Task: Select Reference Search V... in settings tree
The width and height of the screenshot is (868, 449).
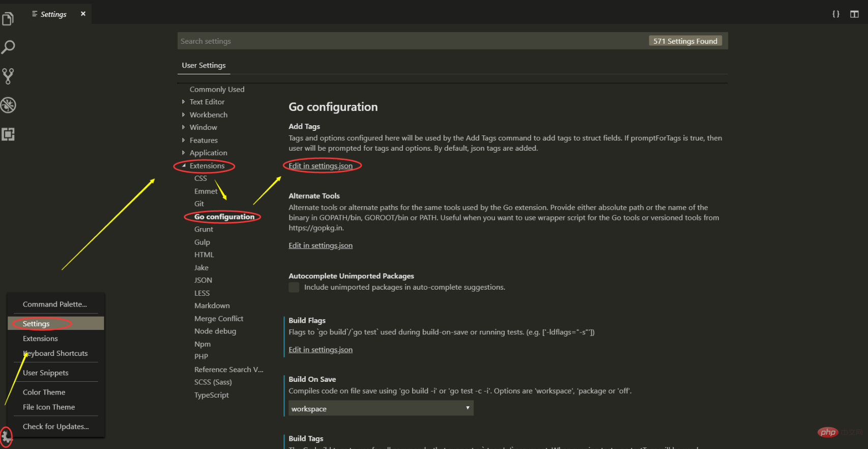Action: [x=228, y=369]
